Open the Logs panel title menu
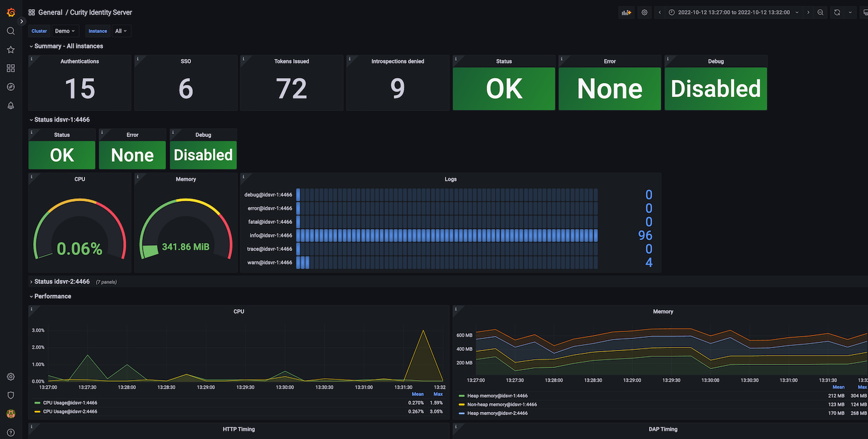Image resolution: width=868 pixels, height=439 pixels. coord(451,179)
